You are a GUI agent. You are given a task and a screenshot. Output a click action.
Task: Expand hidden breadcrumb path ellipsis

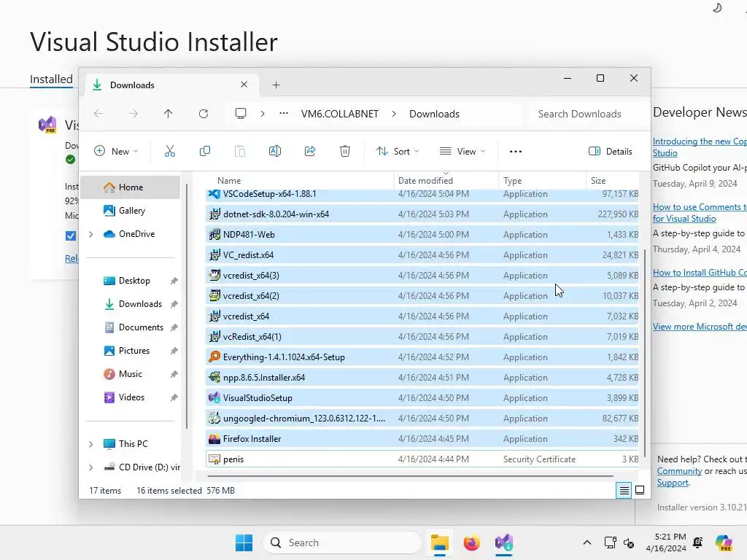point(284,113)
